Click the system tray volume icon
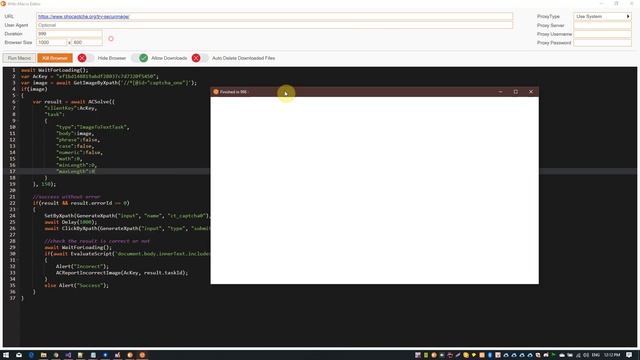The height and width of the screenshot is (360, 640). 587,355
